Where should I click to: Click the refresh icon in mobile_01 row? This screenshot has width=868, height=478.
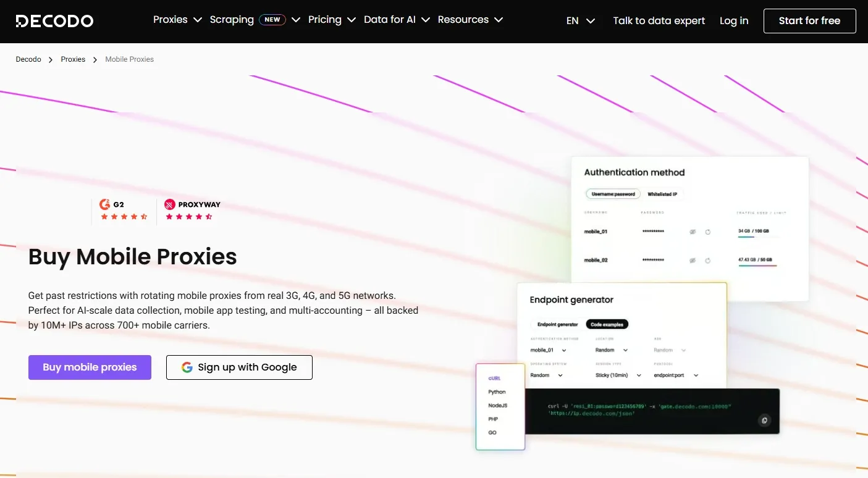[x=708, y=232]
